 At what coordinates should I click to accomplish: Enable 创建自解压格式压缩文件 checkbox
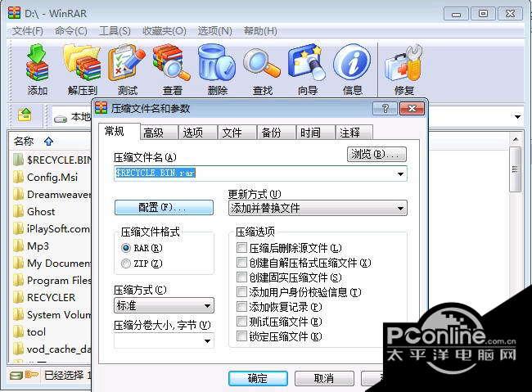click(241, 263)
